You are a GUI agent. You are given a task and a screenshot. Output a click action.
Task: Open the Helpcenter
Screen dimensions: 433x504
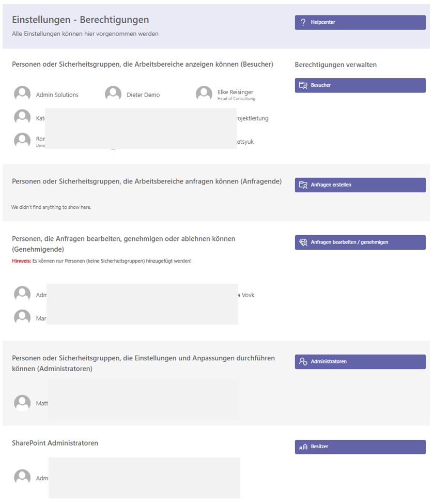pos(360,23)
